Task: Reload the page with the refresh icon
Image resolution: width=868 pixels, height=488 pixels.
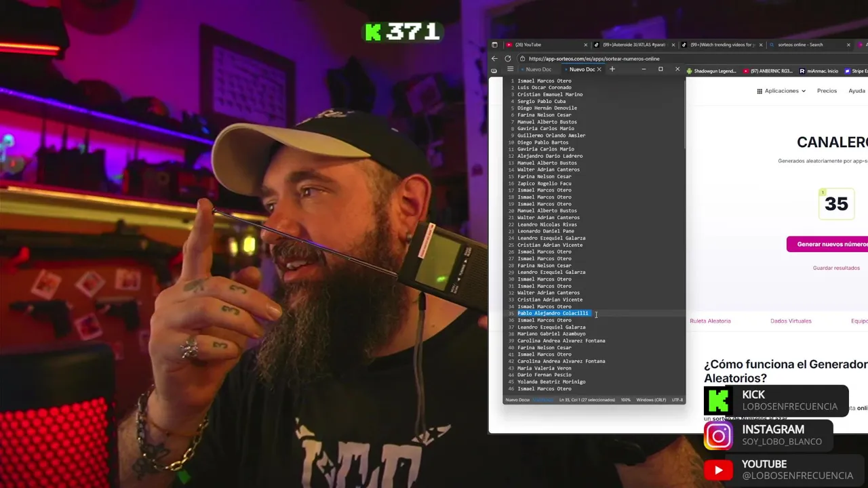Action: [x=507, y=59]
